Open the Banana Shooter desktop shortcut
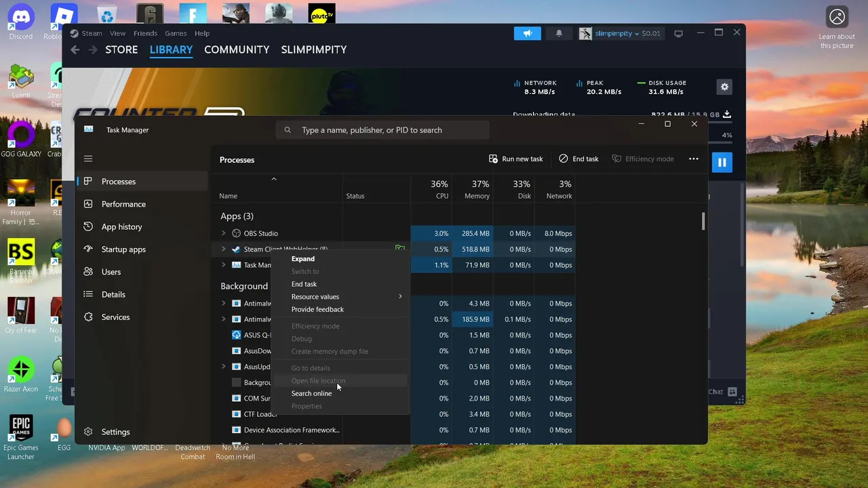 coord(21,261)
